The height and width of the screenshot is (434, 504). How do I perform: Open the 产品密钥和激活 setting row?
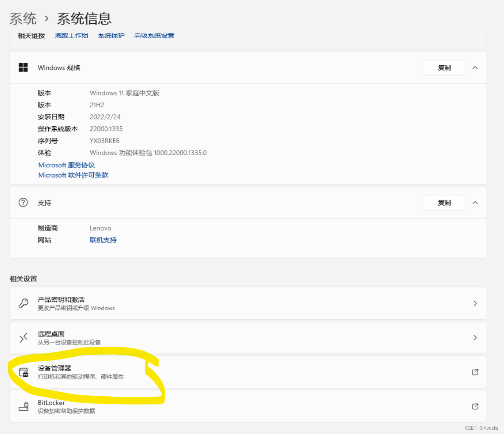[248, 303]
